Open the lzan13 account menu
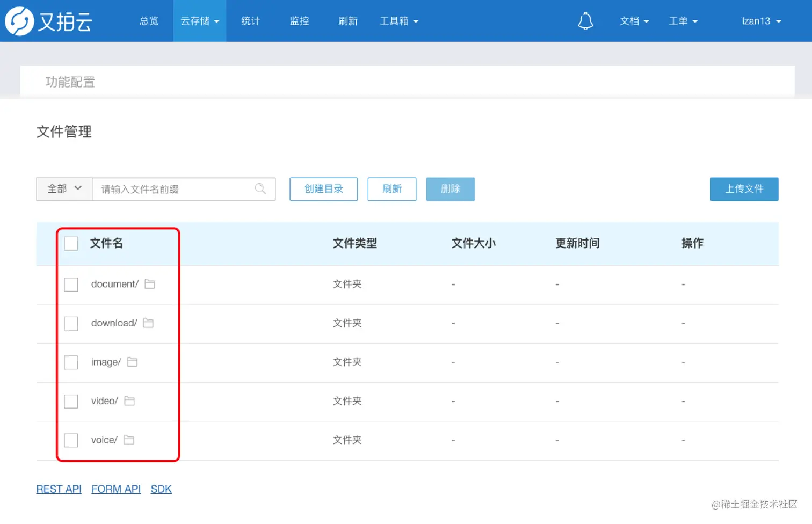The image size is (812, 524). [761, 21]
